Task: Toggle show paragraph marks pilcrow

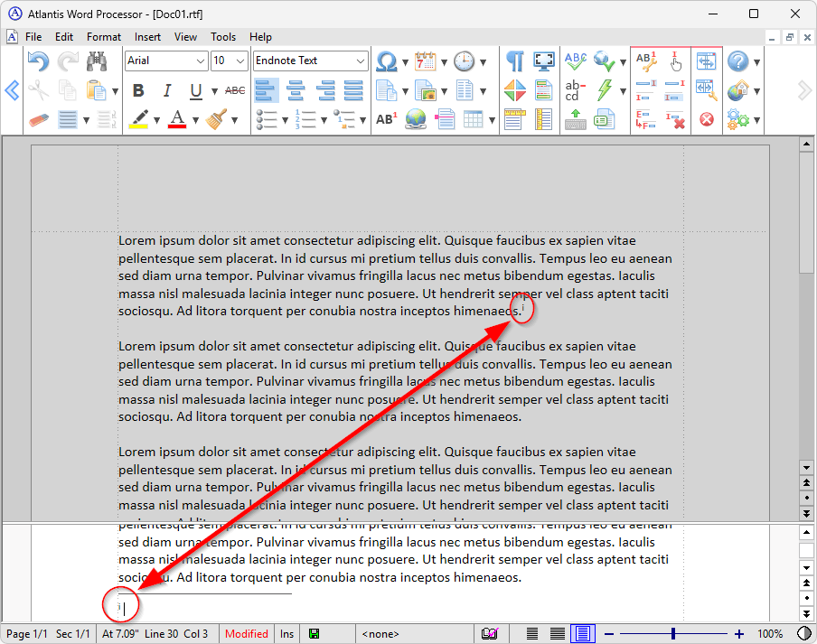Action: 514,61
